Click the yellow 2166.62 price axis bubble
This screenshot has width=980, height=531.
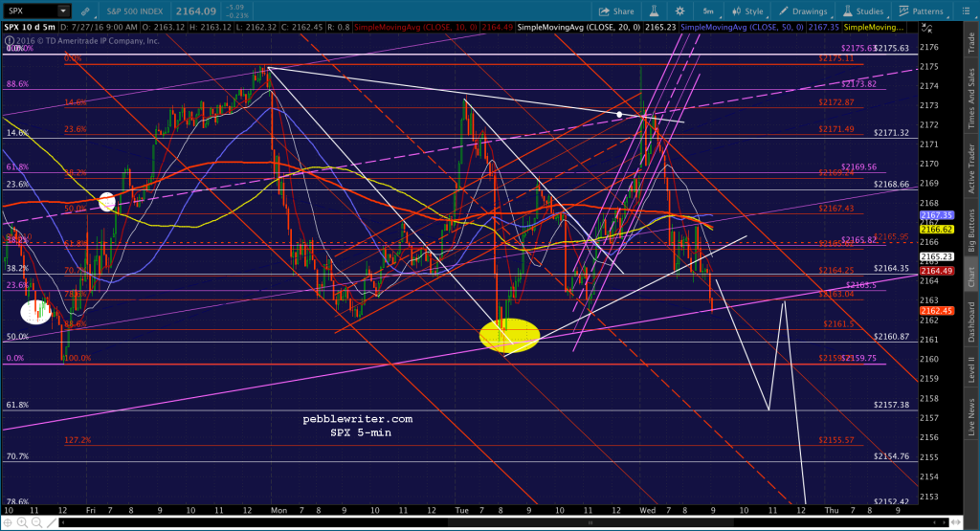coord(936,230)
